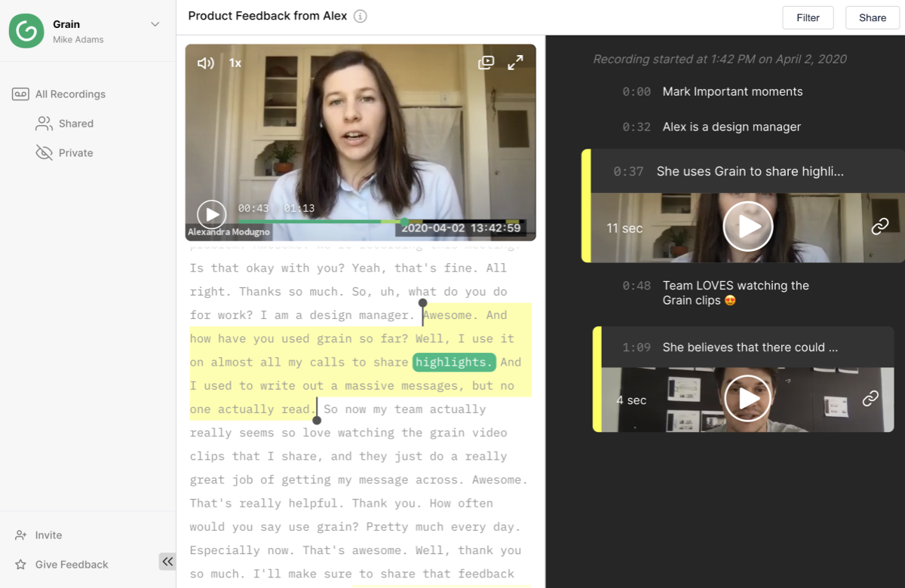Click transcript text "Pretty much every day."
Viewport: 905px width, 588px height.
click(x=443, y=527)
